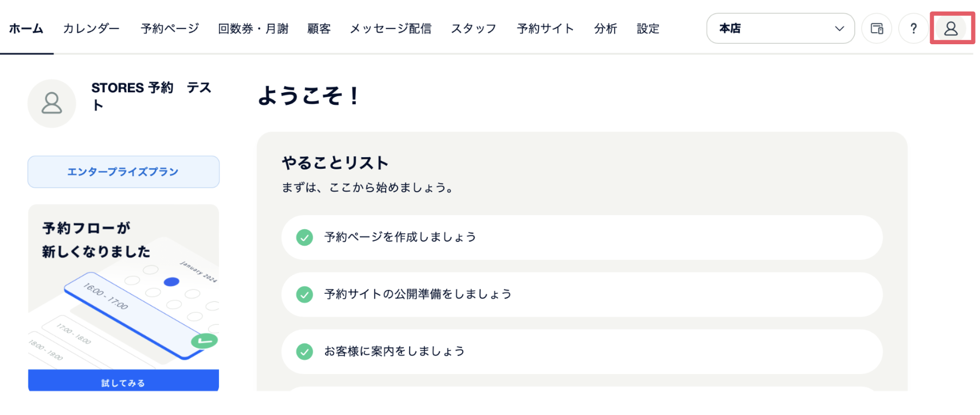Go to the 設定 tab
980x415 pixels.
648,28
